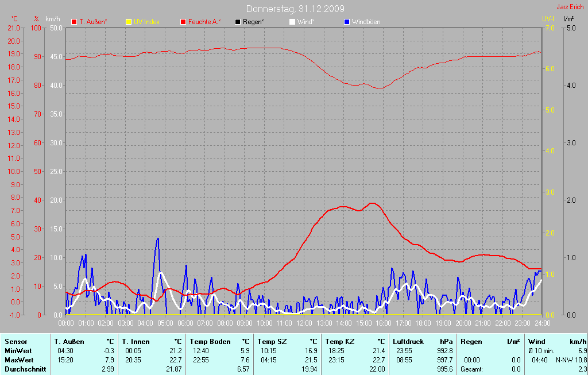Image resolution: width=588 pixels, height=375 pixels.
Task: Select the Temp Boden column header
Action: [210, 342]
